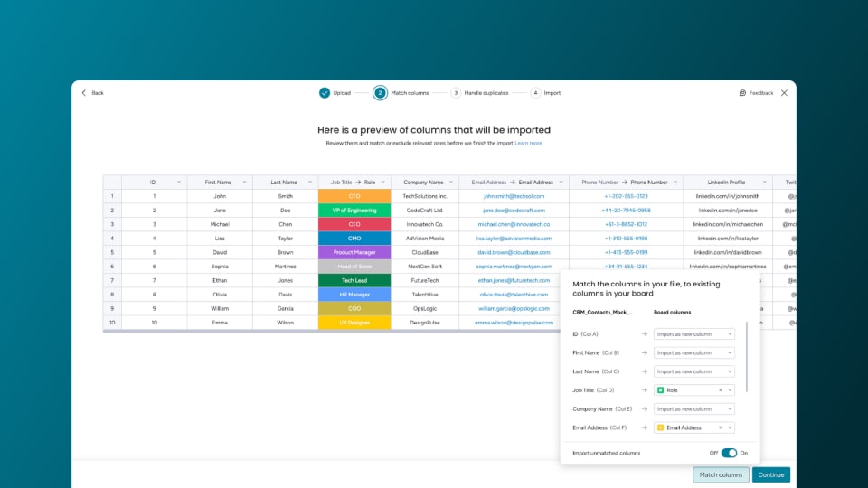The width and height of the screenshot is (868, 488).
Task: Open LinkedIn Profile column header dropdown
Action: [x=765, y=182]
